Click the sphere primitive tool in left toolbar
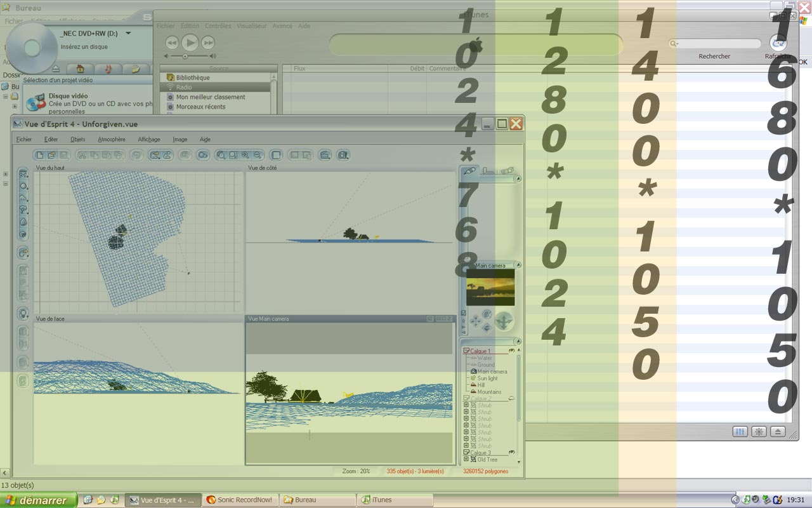This screenshot has width=812, height=508. point(23,186)
